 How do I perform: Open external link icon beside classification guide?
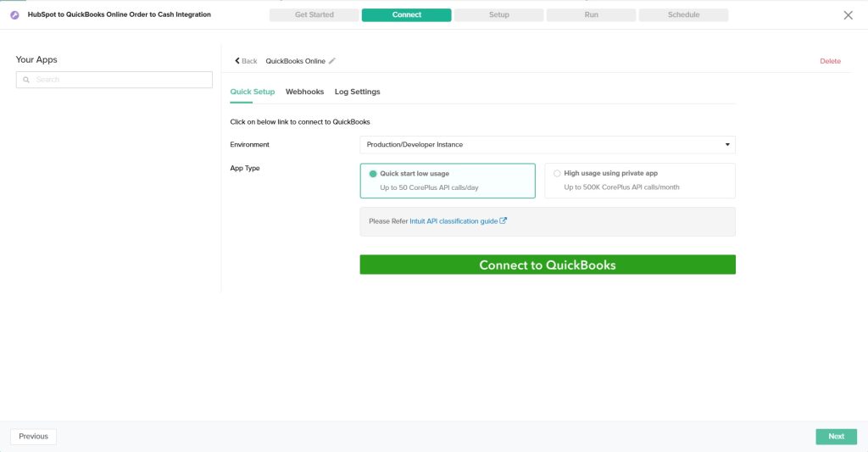[x=504, y=220]
